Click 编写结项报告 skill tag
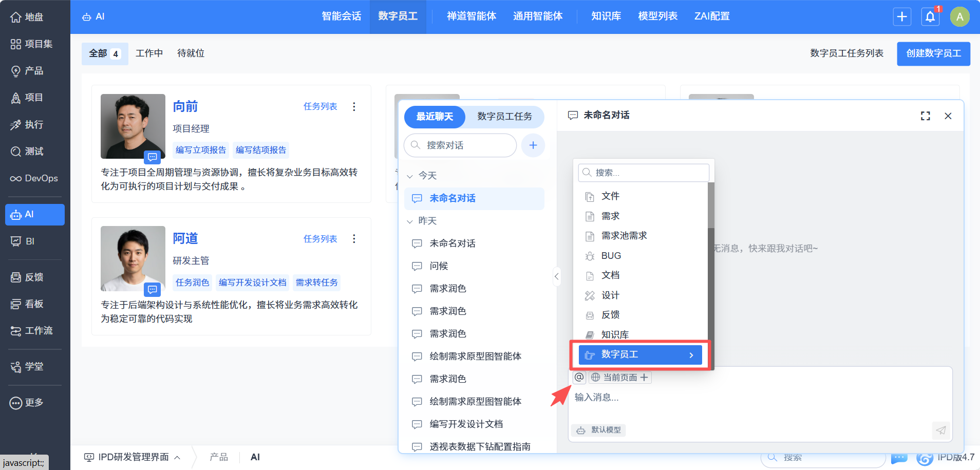Viewport: 980px width, 470px height. coord(261,150)
